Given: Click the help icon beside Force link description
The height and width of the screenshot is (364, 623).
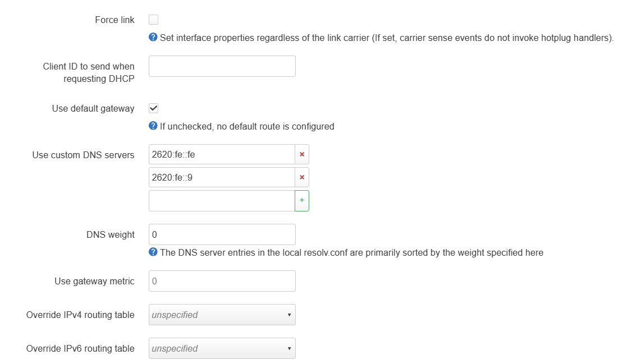Looking at the screenshot, I should (153, 38).
